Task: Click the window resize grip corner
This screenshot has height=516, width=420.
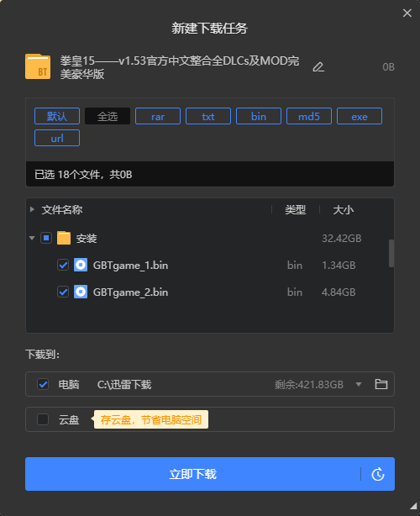Action: point(414,506)
